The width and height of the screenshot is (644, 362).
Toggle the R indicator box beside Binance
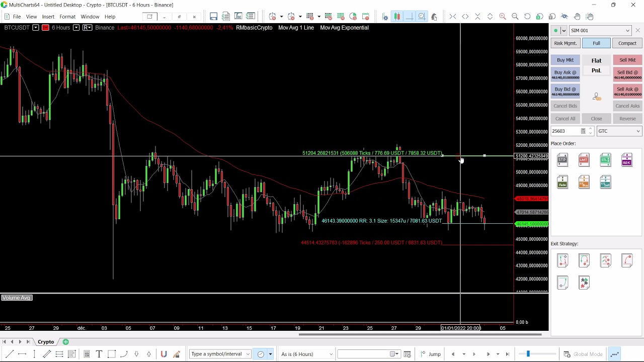(87, 28)
